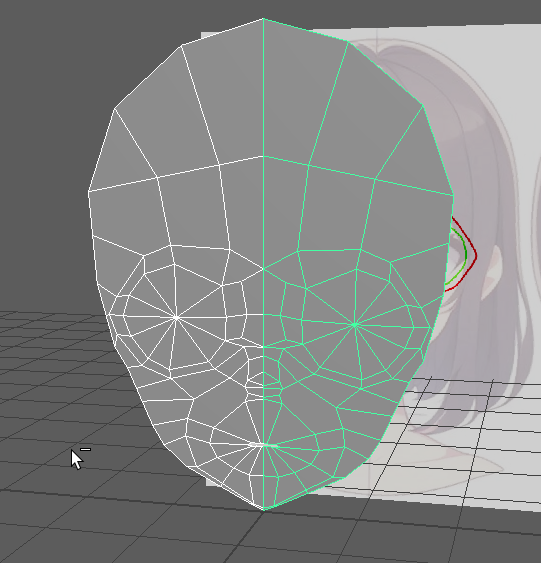
Task: Click the mouse cursor with minus sign
Action: click(80, 458)
